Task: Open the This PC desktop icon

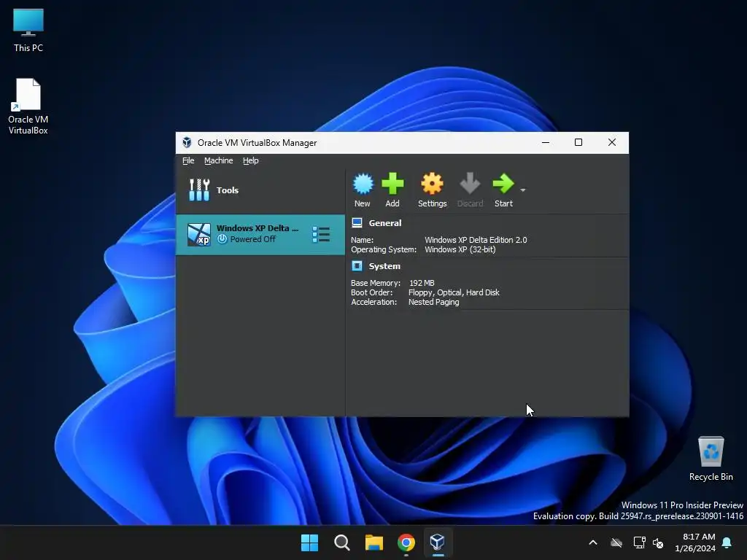Action: 28,31
